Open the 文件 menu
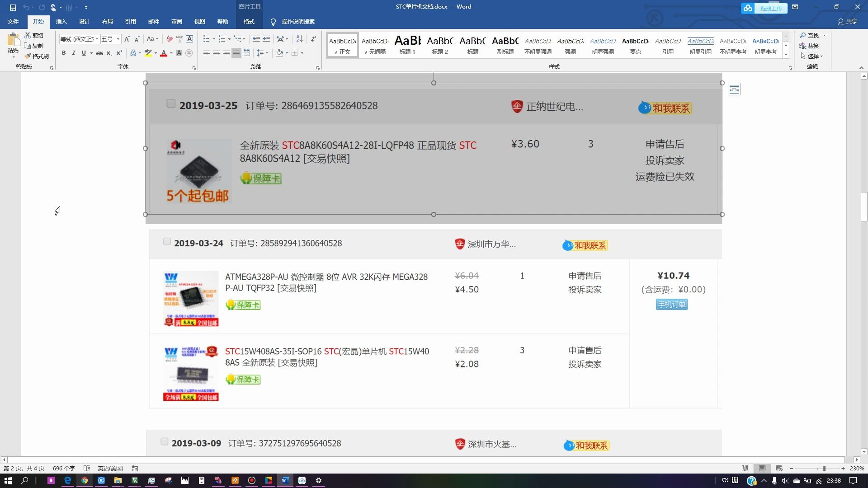This screenshot has height=488, width=868. [13, 21]
